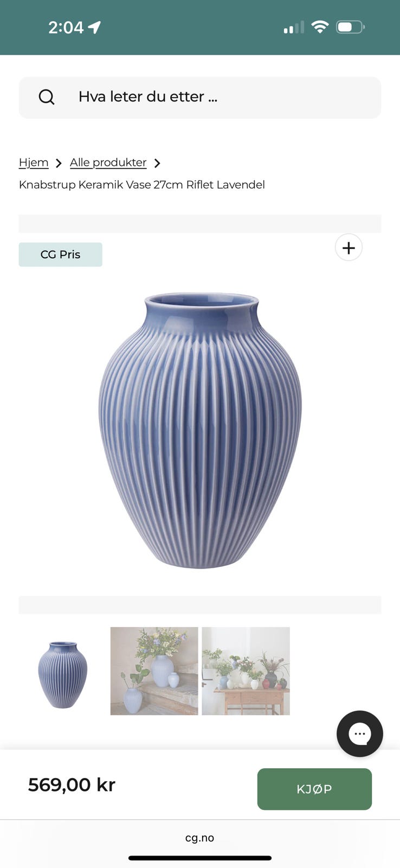Tap the location arrow in status bar
This screenshot has height=868, width=400.
click(x=95, y=27)
